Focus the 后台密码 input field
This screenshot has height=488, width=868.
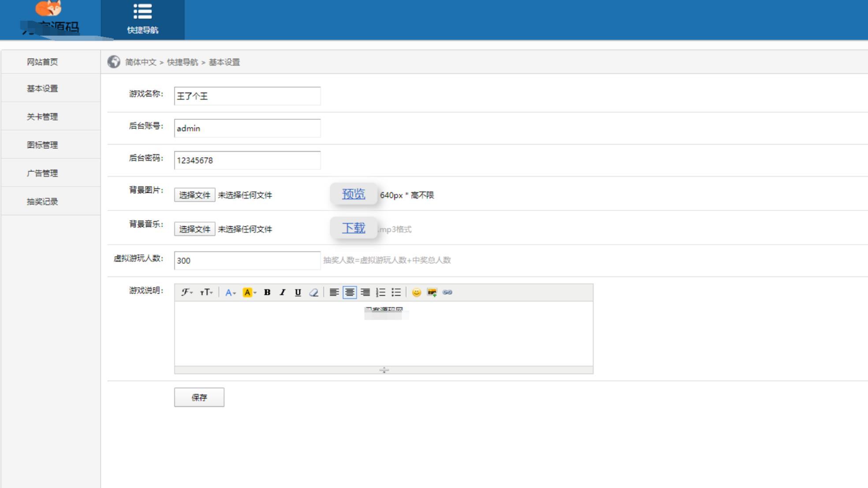247,160
